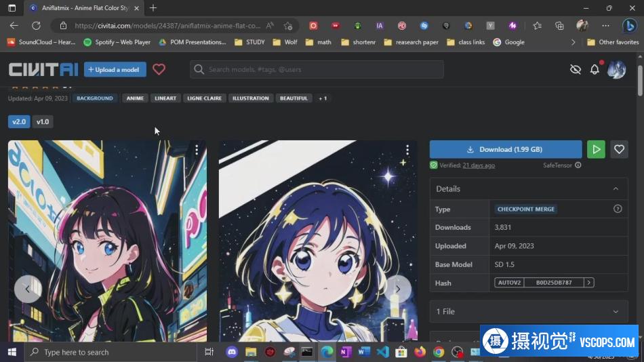This screenshot has height=362, width=644.
Task: Open Discord from the taskbar
Action: (x=232, y=352)
